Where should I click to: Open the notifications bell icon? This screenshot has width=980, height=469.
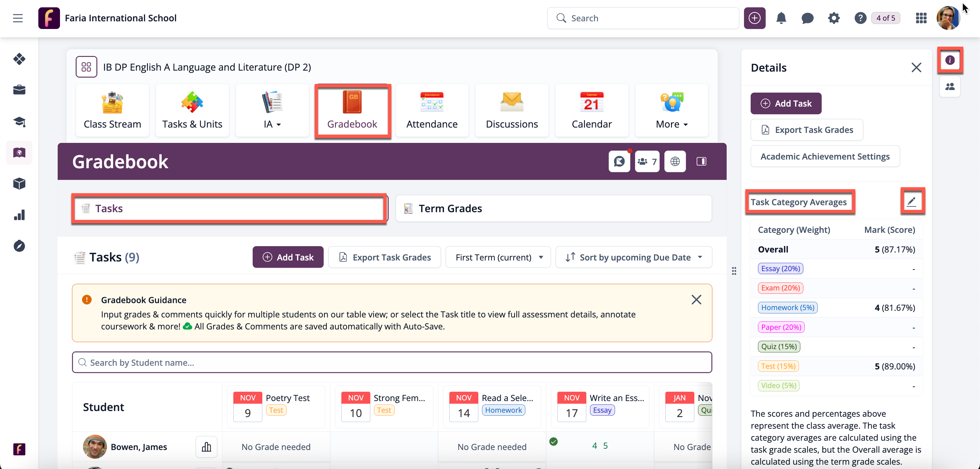pos(781,18)
